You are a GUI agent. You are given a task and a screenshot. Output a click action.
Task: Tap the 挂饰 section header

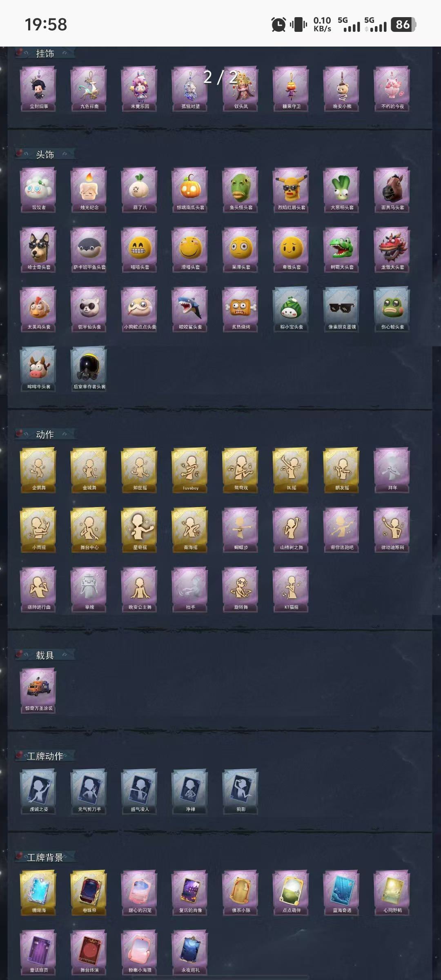45,53
